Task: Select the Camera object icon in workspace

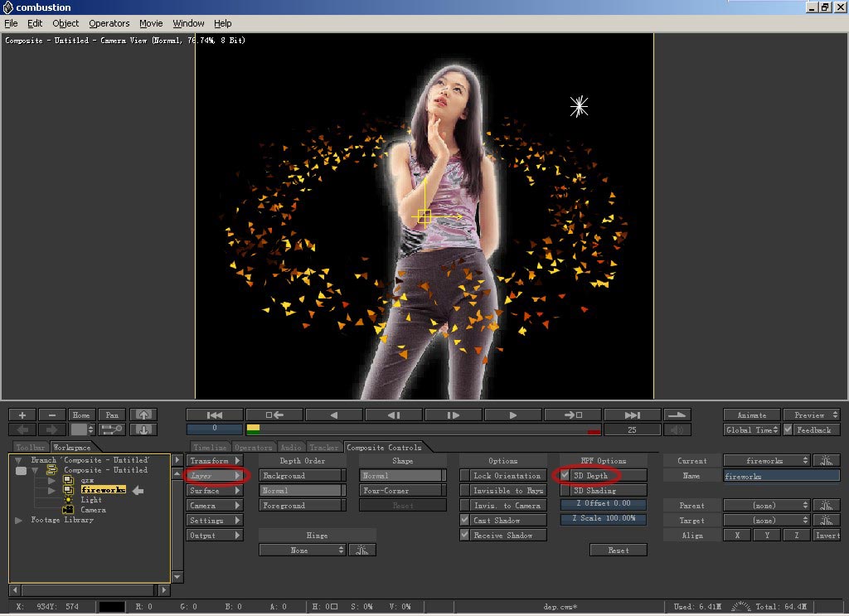Action: [68, 510]
